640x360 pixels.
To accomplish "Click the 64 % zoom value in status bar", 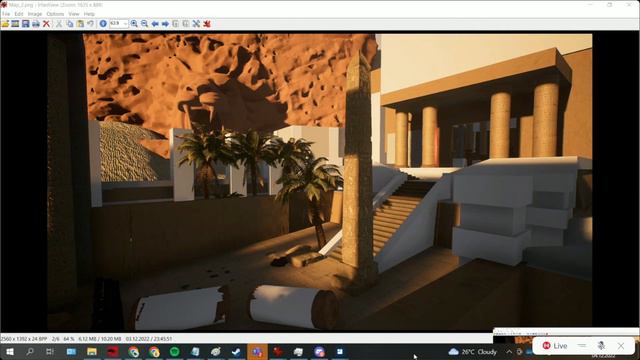I will 69,339.
